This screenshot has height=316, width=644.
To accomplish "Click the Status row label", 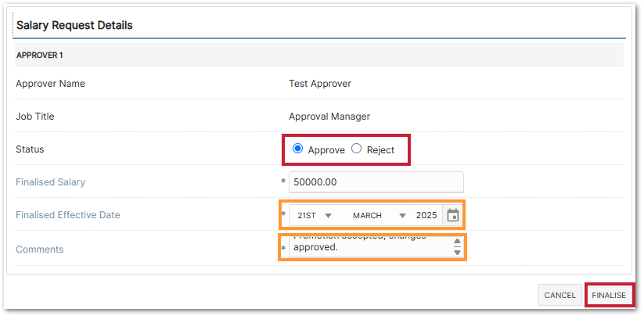I will pos(30,149).
